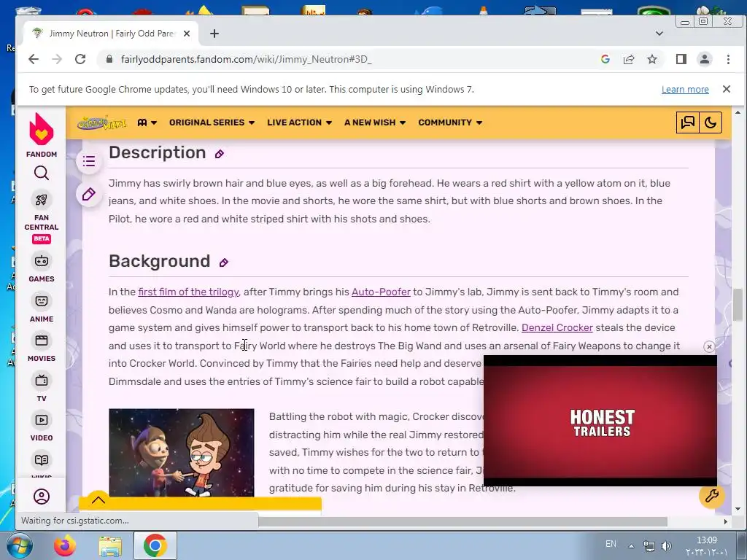747x560 pixels.
Task: Open the TV section in sidebar
Action: tap(42, 388)
